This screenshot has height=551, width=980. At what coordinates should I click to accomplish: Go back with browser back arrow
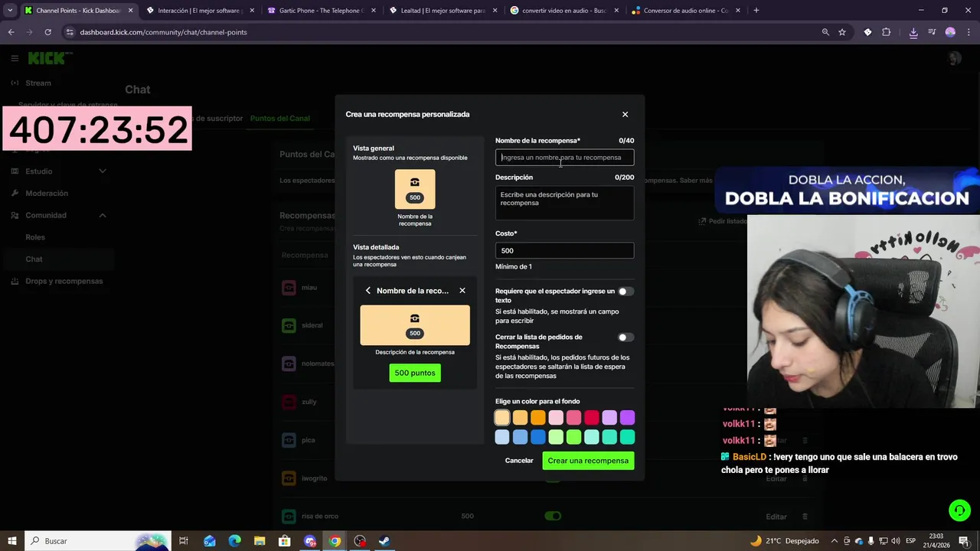11,32
